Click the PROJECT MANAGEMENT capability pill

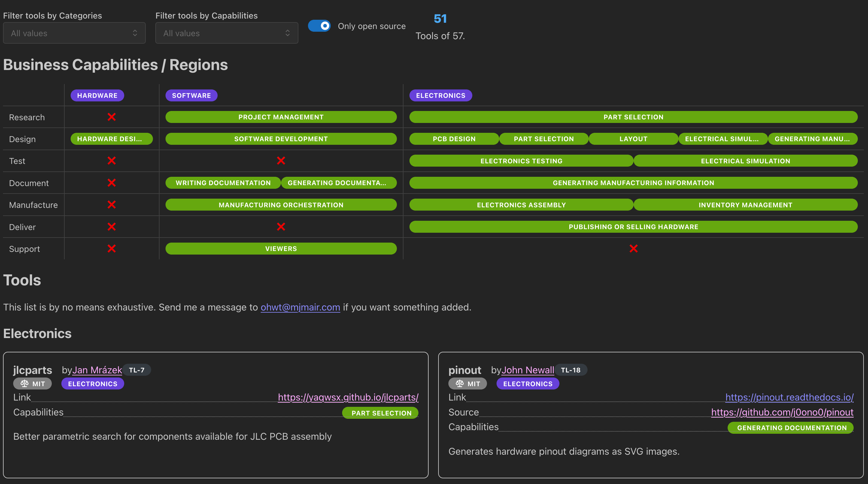[x=281, y=117]
